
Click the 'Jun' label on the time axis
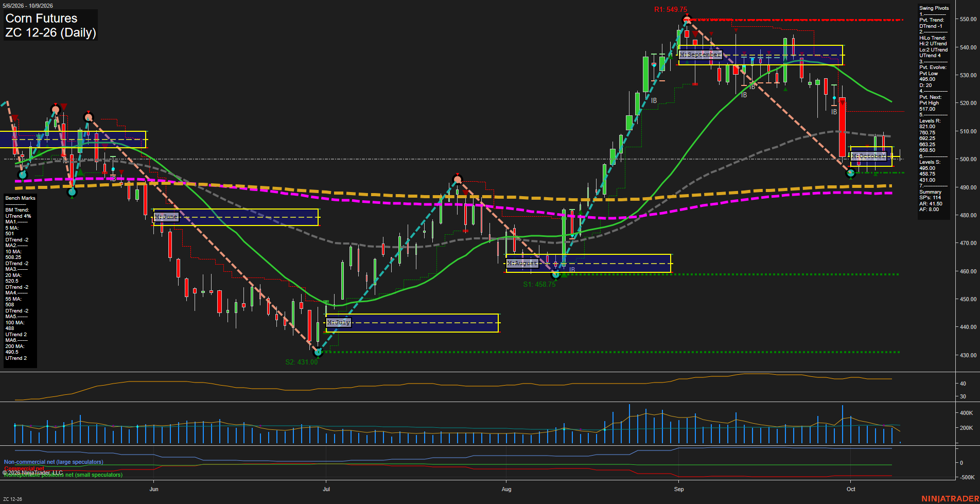pos(154,489)
